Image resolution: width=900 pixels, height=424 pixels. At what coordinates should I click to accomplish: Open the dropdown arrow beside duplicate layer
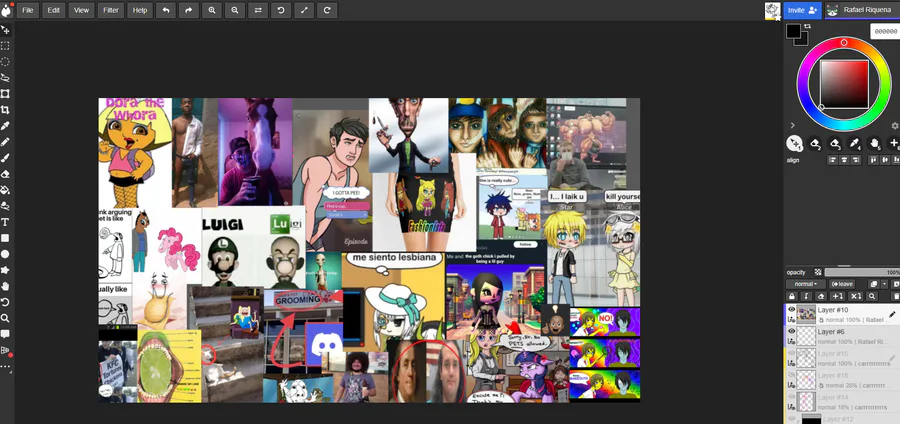pos(885,284)
